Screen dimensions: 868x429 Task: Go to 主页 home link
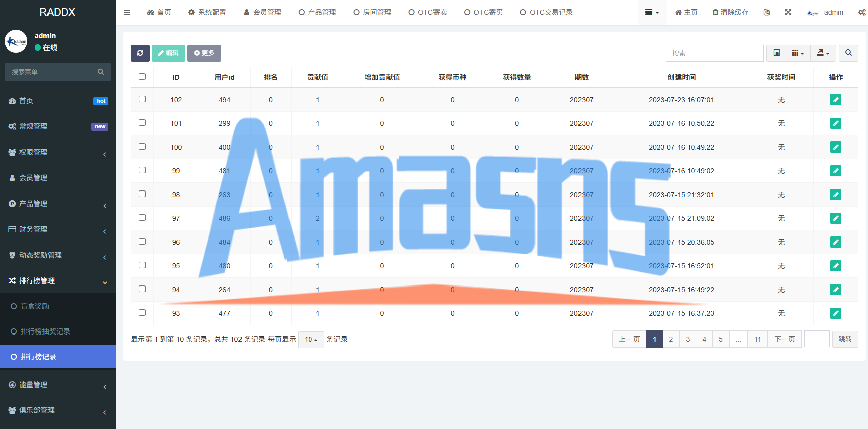tap(686, 12)
